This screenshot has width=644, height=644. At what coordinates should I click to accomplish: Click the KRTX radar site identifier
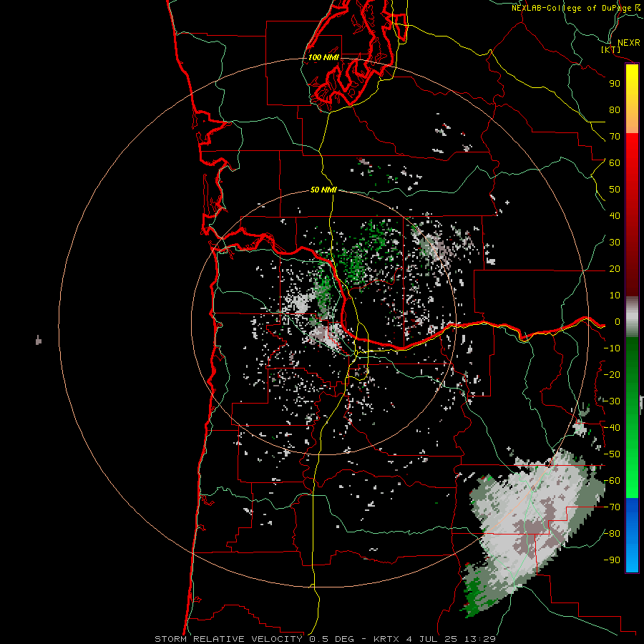[x=388, y=639]
